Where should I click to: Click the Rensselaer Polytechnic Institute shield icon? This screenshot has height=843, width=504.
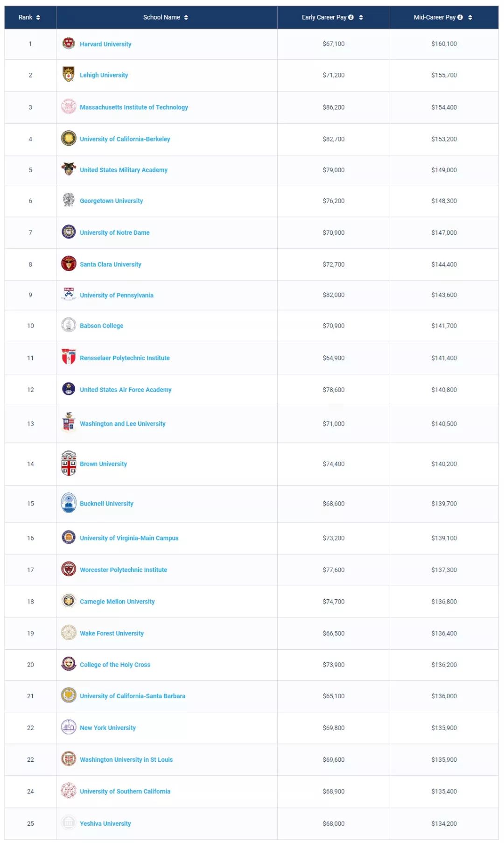tap(69, 357)
